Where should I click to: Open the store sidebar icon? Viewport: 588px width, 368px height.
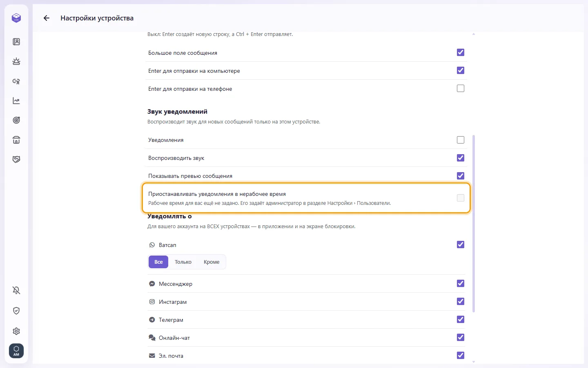click(x=16, y=140)
